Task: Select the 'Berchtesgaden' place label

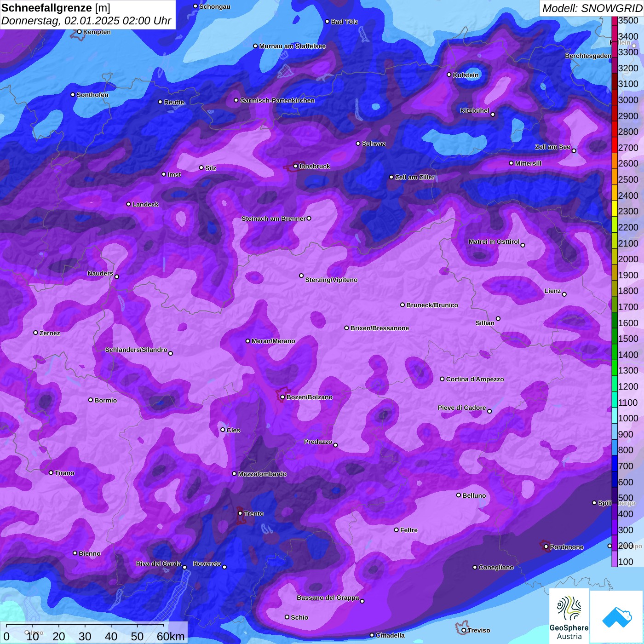Action: 588,56
